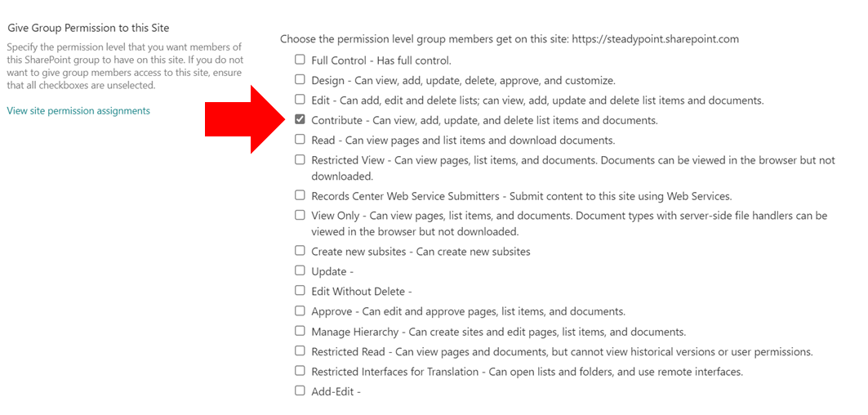Screen dimensions: 868x415
Task: Tick the Edit permission checkbox
Action: pos(300,100)
